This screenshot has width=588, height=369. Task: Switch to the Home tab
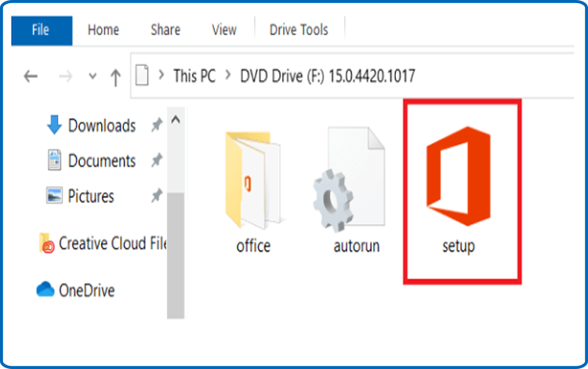click(x=103, y=30)
